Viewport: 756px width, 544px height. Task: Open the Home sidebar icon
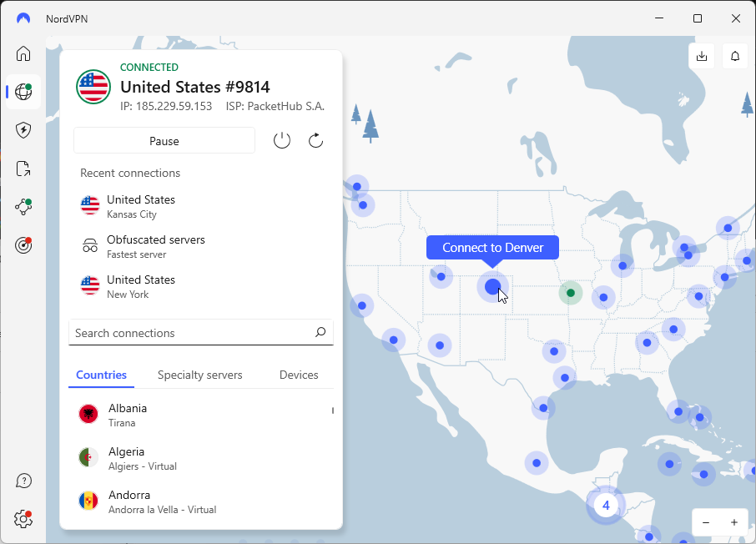23,53
